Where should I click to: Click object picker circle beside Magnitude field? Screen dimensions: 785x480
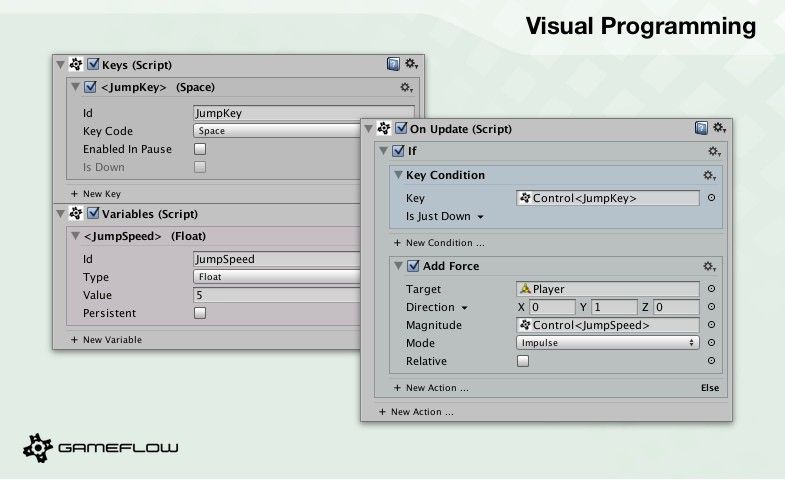click(711, 325)
